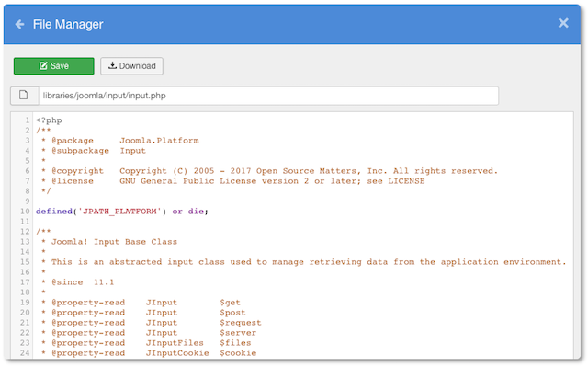
Task: Focus the libraries/joomla/input/input.php path field
Action: [x=268, y=96]
